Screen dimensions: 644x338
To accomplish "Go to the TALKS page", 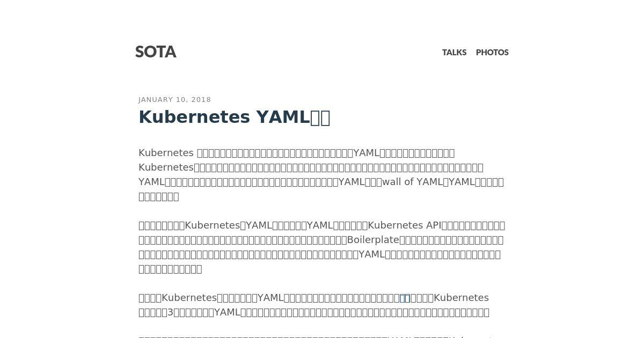I will coord(454,53).
